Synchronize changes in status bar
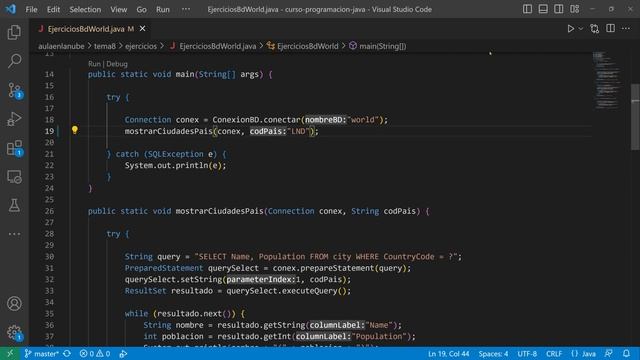 (x=67, y=353)
